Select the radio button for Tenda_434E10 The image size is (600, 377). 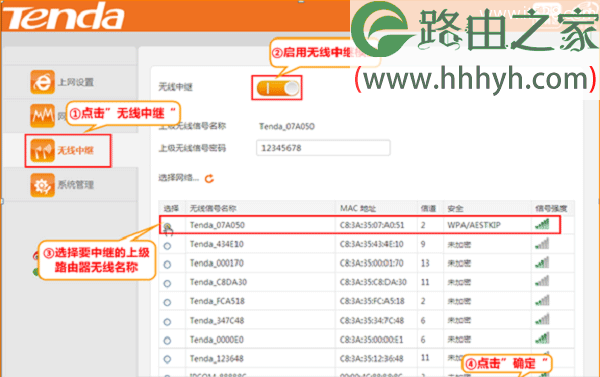click(167, 246)
